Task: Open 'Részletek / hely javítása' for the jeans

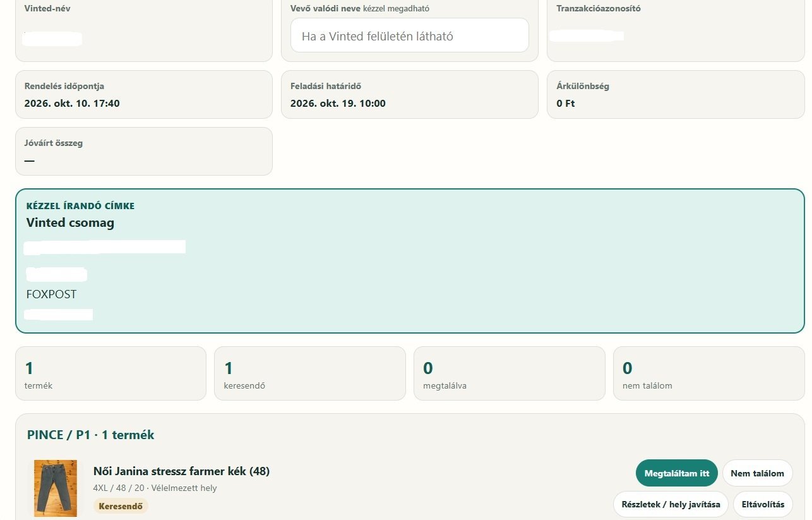Action: [671, 504]
